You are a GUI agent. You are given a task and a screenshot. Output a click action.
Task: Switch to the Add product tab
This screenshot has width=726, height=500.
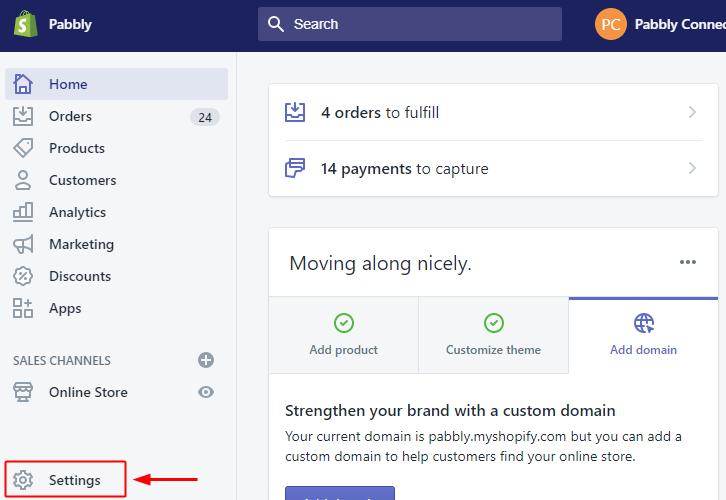tap(343, 335)
